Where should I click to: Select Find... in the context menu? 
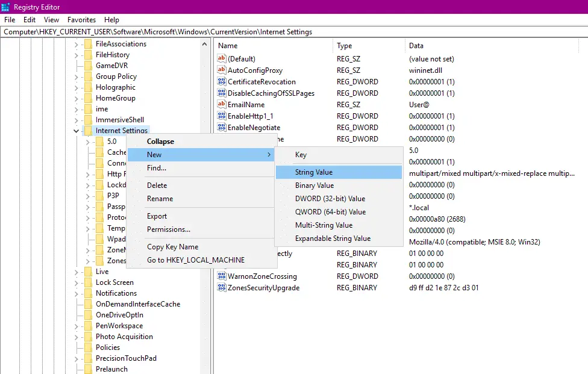[x=201, y=168]
